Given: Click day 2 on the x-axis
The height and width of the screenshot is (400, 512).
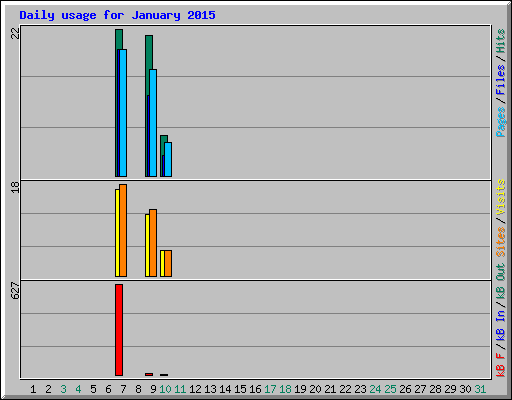Looking at the screenshot, I should pos(48,389).
